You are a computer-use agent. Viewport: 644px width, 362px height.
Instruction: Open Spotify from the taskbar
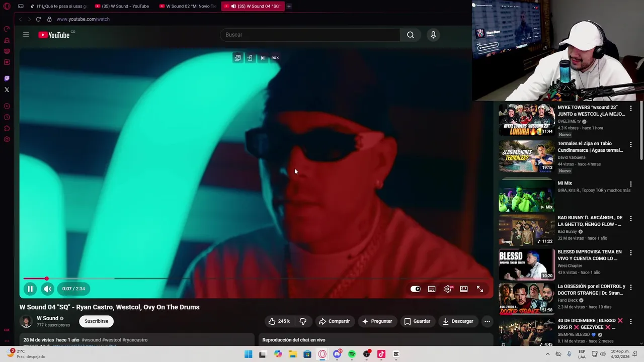coord(352,354)
